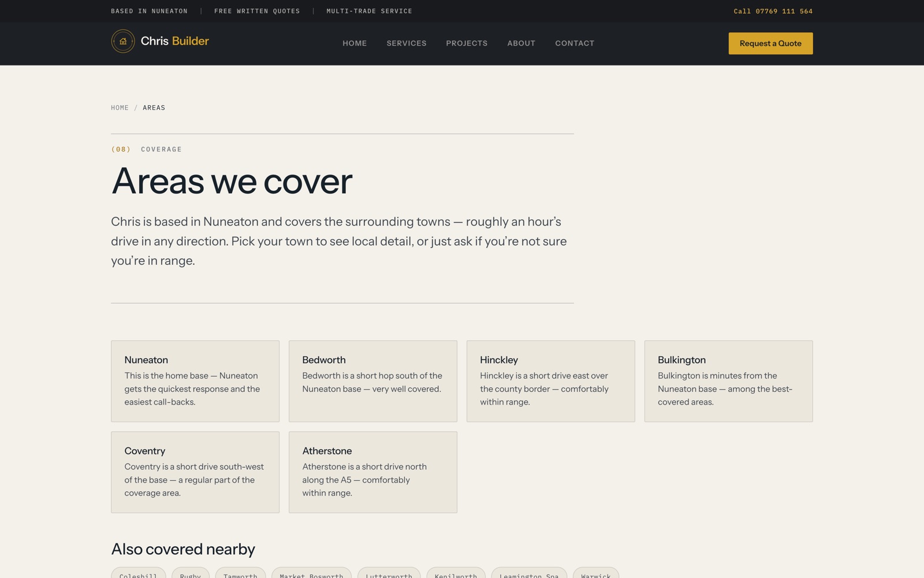924x578 pixels.
Task: Select the Kenilworth chip
Action: pyautogui.click(x=456, y=573)
